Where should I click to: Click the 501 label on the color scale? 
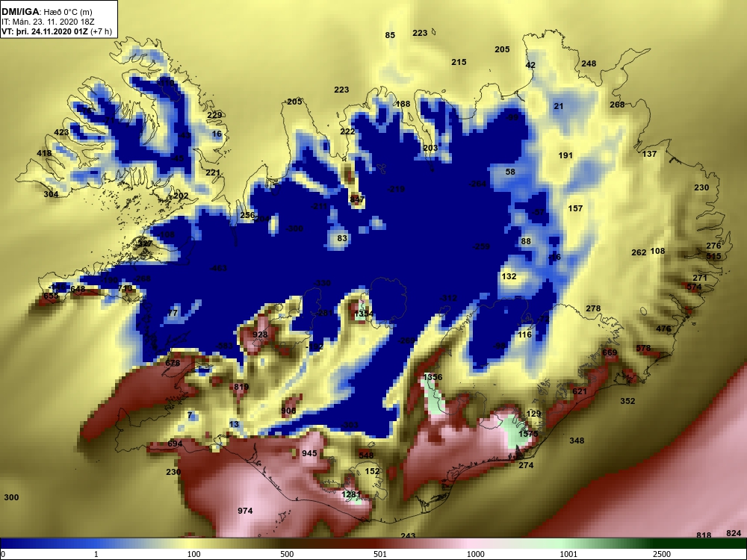379,554
